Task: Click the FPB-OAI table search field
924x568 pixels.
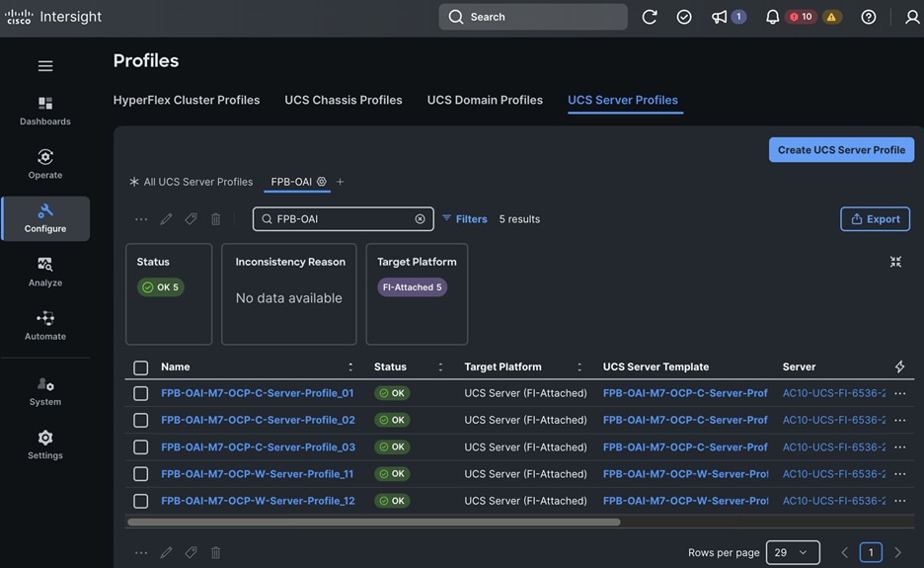Action: (343, 219)
